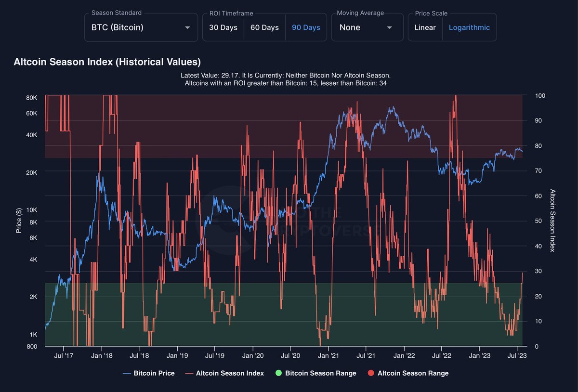Open the Season Standard BTC (Bitcoin) dropdown
Screen dimensions: 578x392
141,27
